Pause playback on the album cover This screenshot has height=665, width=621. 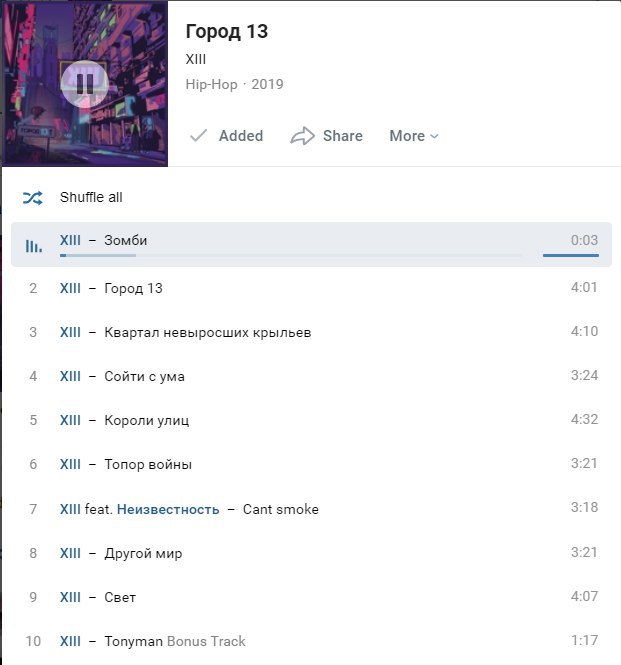point(85,84)
